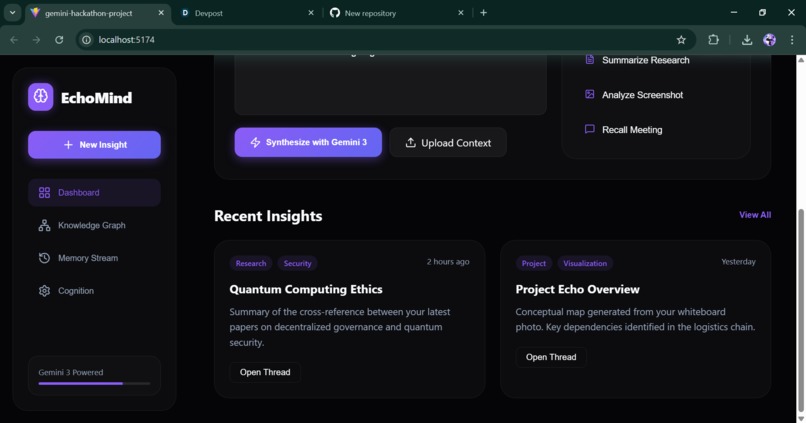Open Thread for Quantum Computing Ethics
The width and height of the screenshot is (806, 423).
265,372
